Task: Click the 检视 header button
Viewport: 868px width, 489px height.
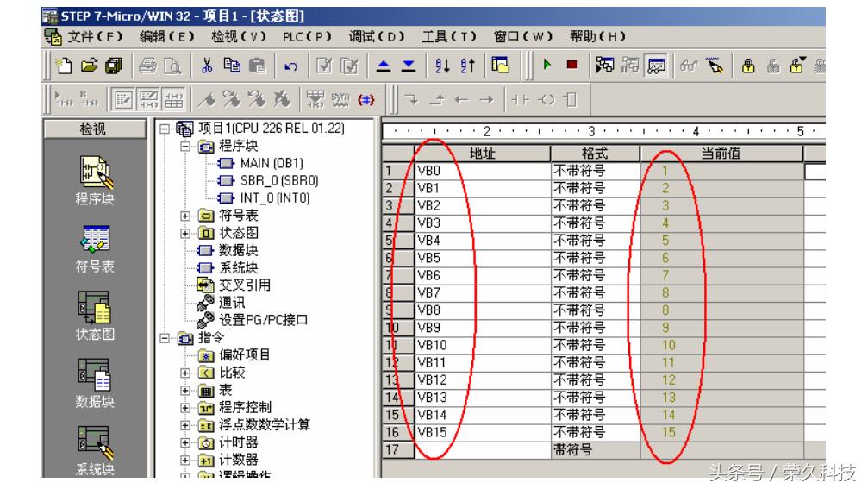Action: 93,129
